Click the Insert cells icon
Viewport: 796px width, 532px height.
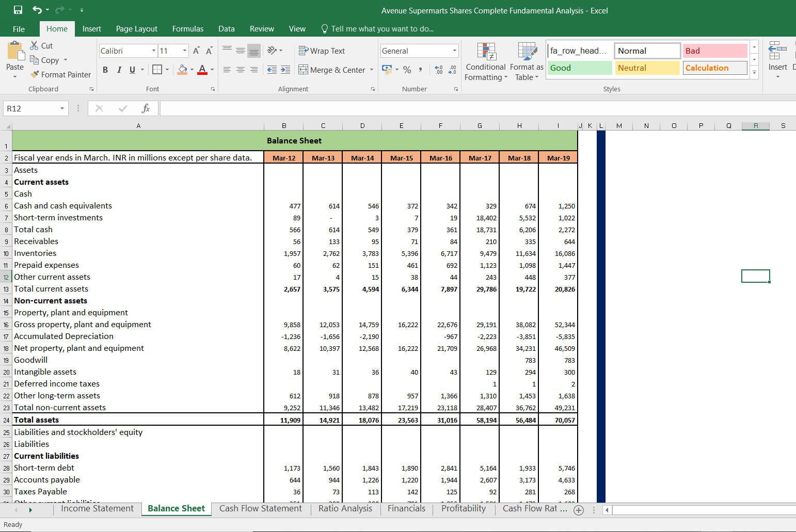777,52
